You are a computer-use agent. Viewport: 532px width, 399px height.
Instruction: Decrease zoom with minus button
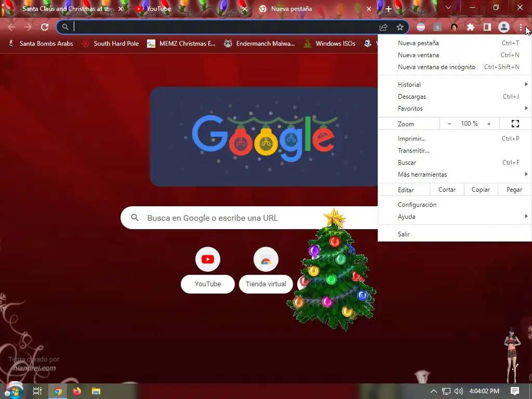point(449,124)
